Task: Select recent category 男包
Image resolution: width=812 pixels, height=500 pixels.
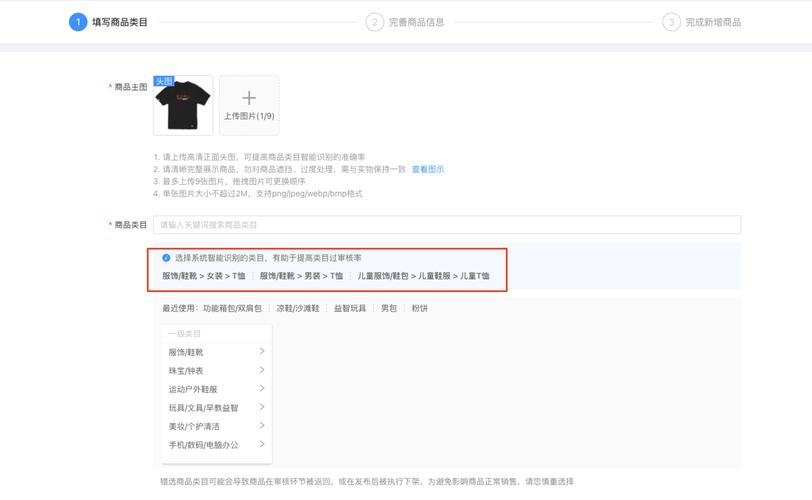Action: [x=389, y=308]
